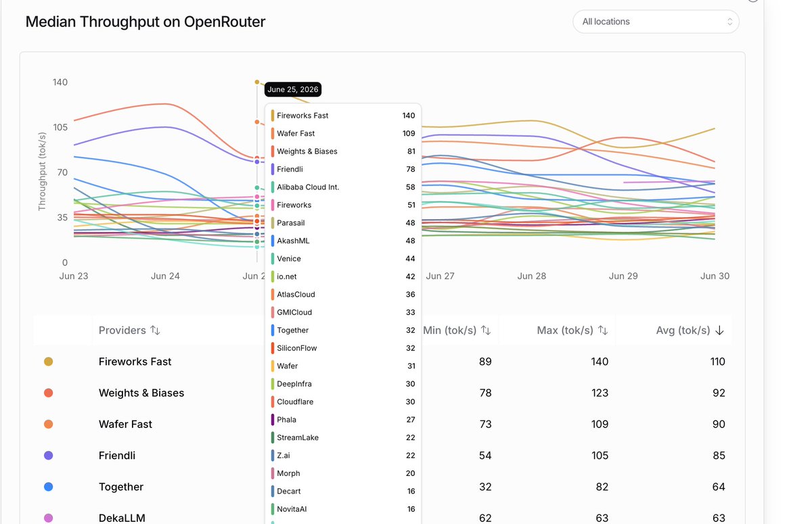Click the Friendli purple dot in table
Image resolution: width=812 pixels, height=524 pixels.
[x=48, y=456]
